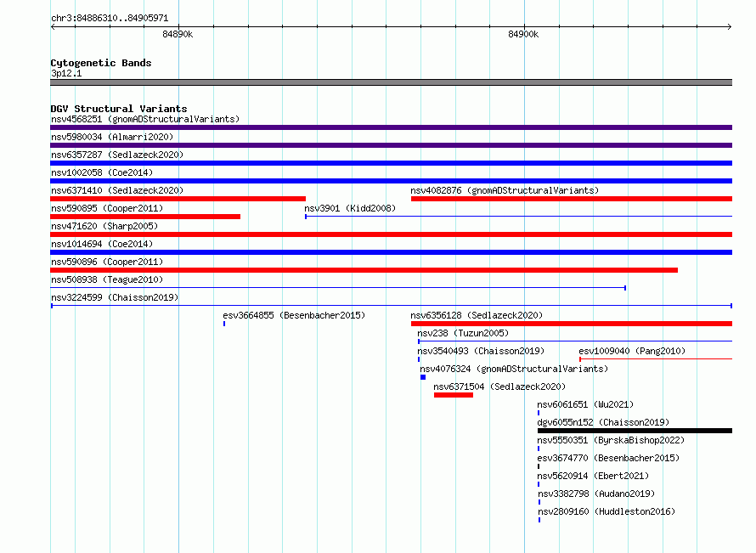This screenshot has width=756, height=553.
Task: Select the red bar under nsv6356128
Action: click(572, 324)
